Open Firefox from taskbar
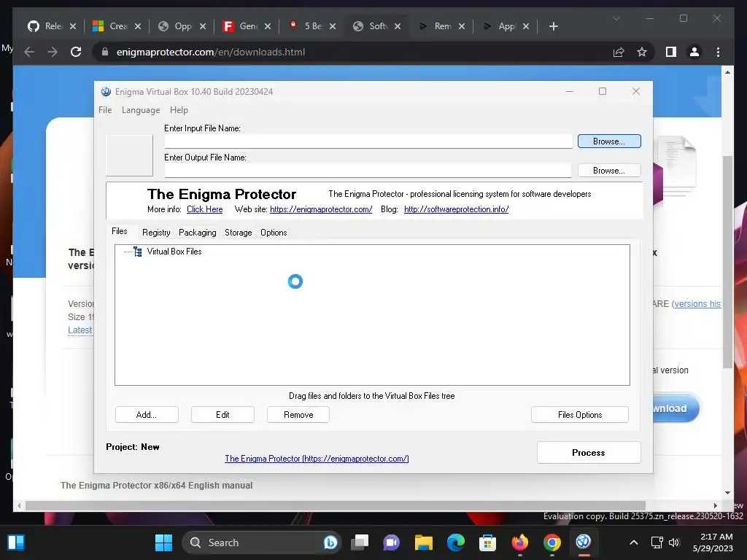Image resolution: width=747 pixels, height=560 pixels. (x=519, y=542)
